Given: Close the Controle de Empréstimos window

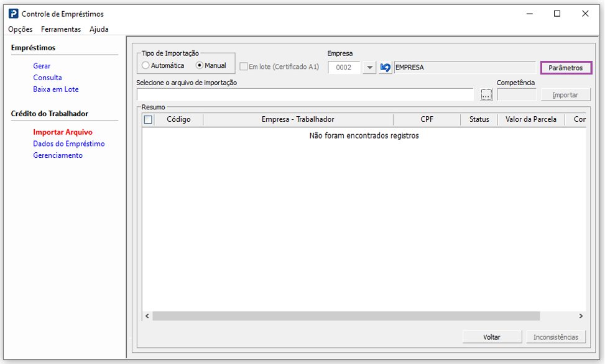Looking at the screenshot, I should (585, 14).
